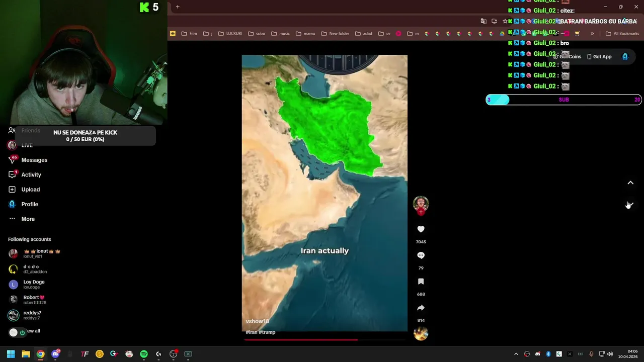Open Friends in the sidebar

[31, 131]
